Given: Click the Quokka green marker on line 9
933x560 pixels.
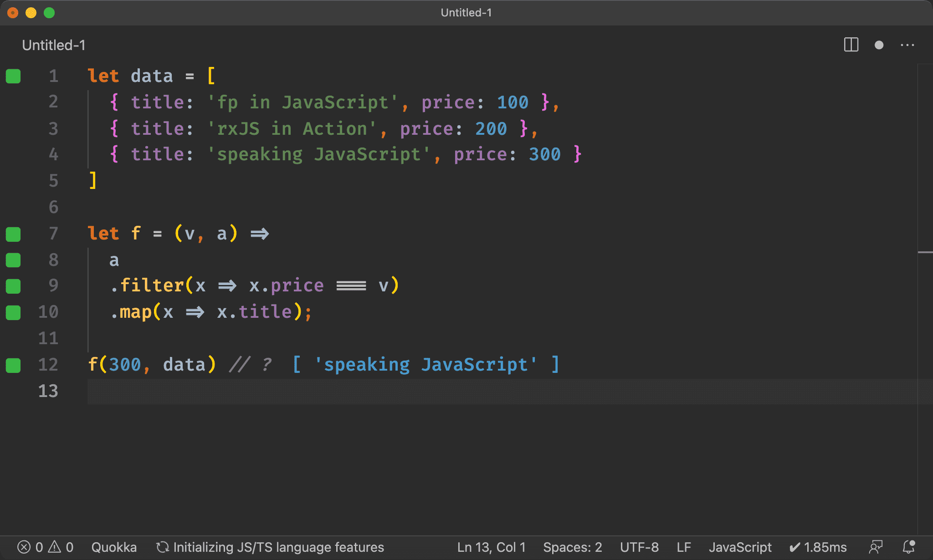Looking at the screenshot, I should 13,286.
